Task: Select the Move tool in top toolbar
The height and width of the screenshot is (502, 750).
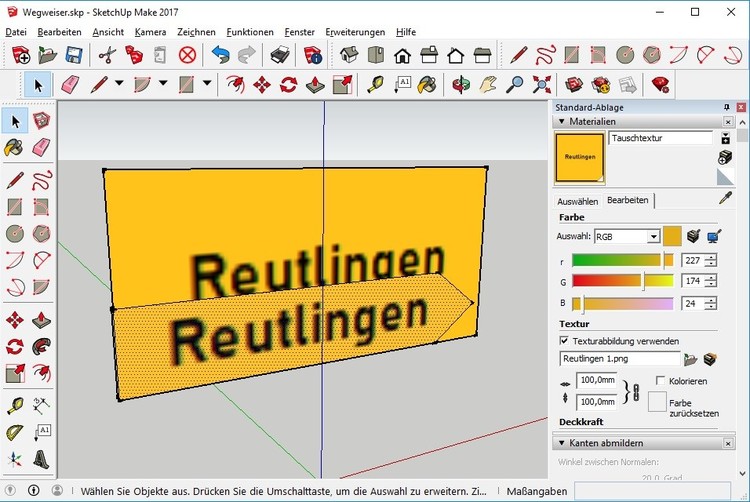Action: click(262, 85)
